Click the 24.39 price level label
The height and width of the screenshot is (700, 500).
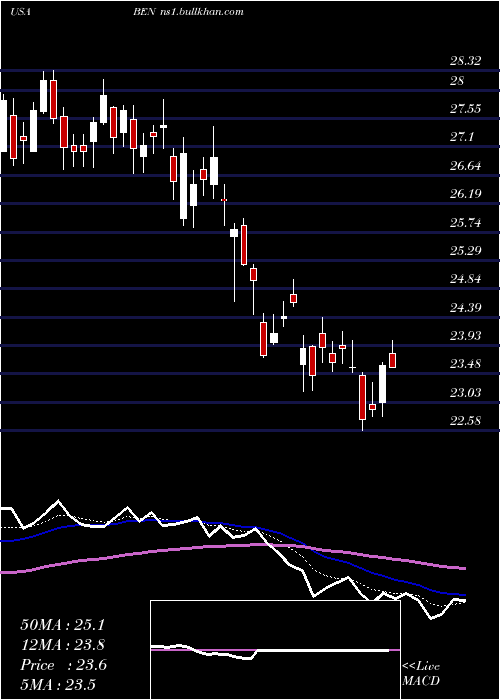tap(466, 307)
